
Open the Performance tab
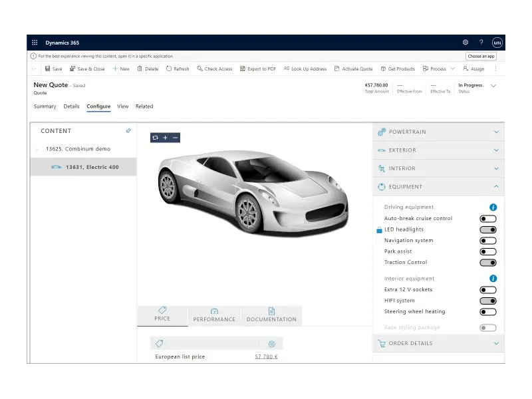point(214,315)
